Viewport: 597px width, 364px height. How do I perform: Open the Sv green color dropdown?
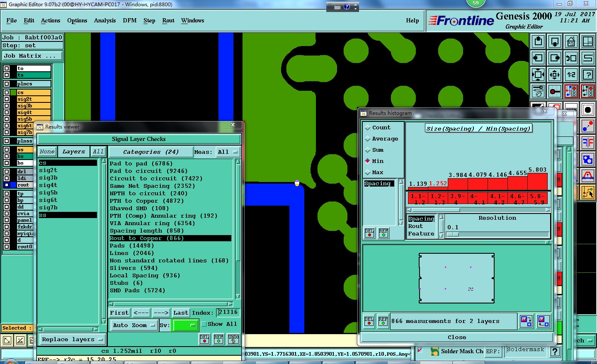tap(185, 325)
